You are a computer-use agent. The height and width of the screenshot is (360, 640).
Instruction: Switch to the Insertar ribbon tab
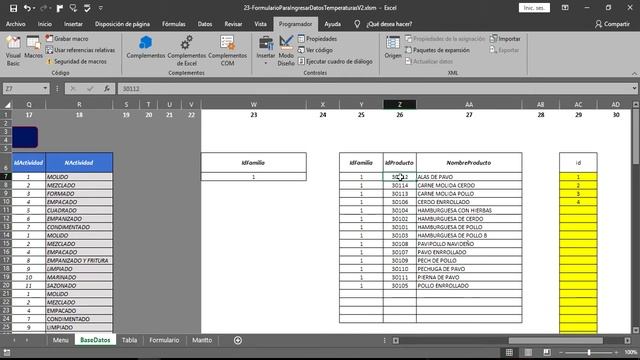73,24
